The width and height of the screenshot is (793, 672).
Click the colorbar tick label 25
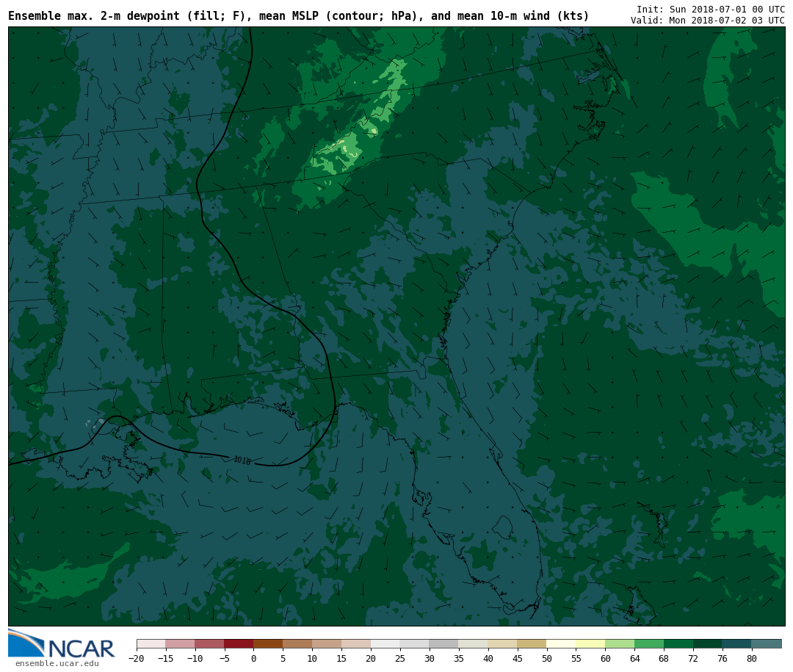click(x=401, y=658)
